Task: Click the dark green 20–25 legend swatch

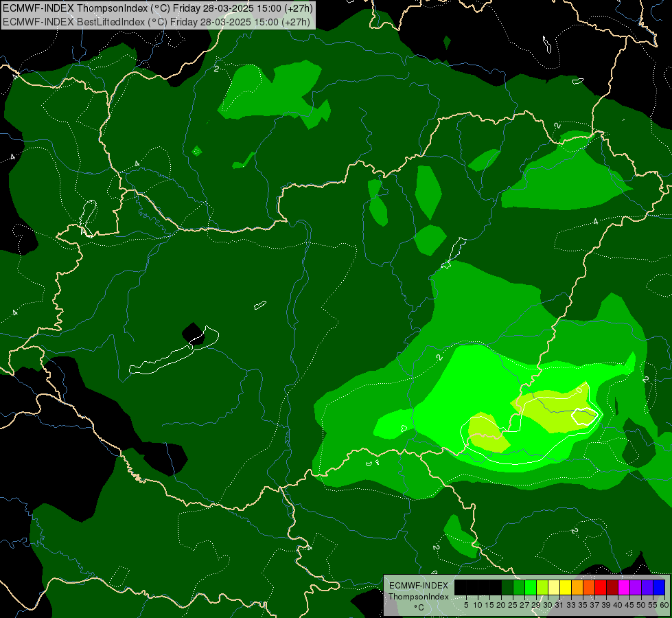Action: [507, 587]
